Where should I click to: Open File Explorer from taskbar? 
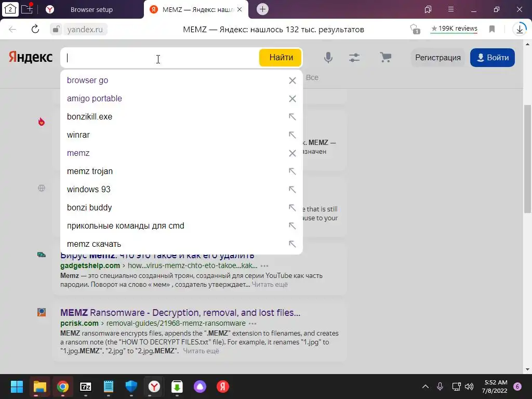[39, 387]
